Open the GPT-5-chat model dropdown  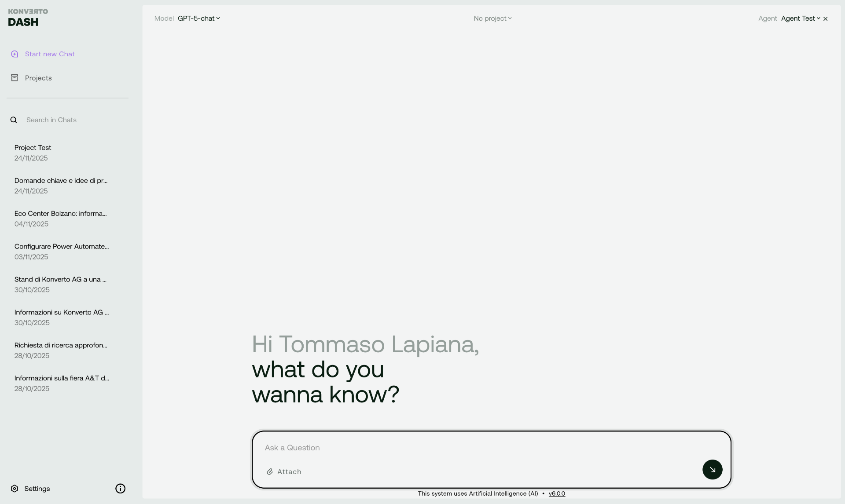tap(199, 18)
